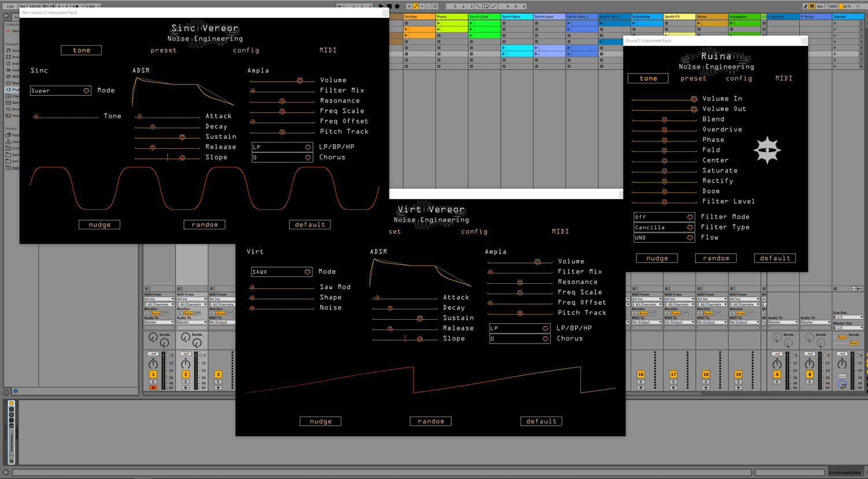This screenshot has height=479, width=868.
Task: Toggle return track A activator
Action: click(x=777, y=374)
